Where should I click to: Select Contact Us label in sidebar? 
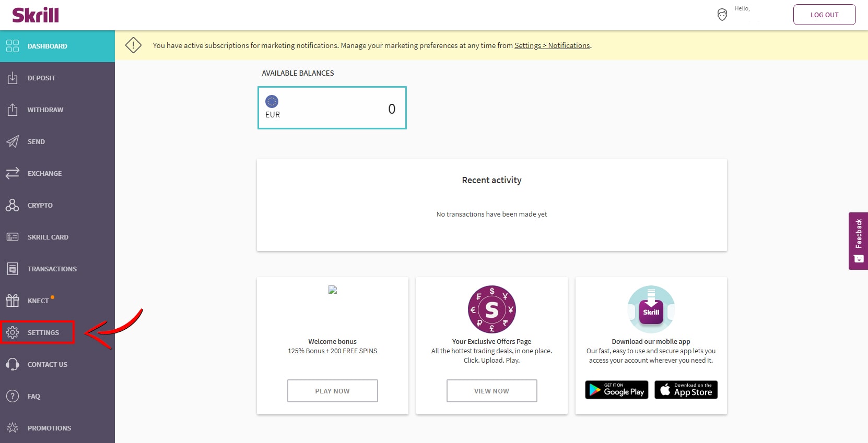click(x=48, y=365)
